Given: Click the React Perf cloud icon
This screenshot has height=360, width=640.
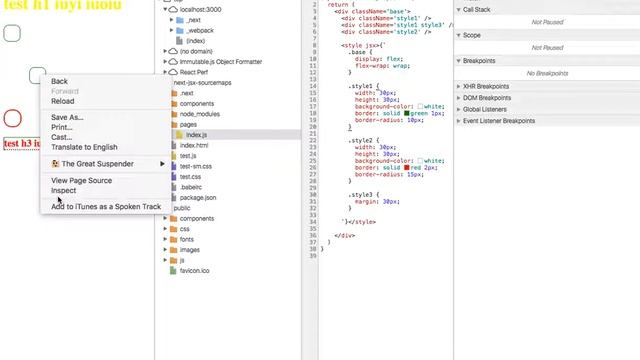Looking at the screenshot, I should pos(173,72).
